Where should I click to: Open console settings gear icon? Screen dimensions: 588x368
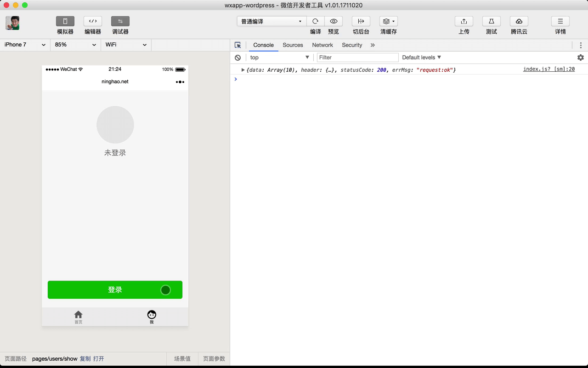580,57
